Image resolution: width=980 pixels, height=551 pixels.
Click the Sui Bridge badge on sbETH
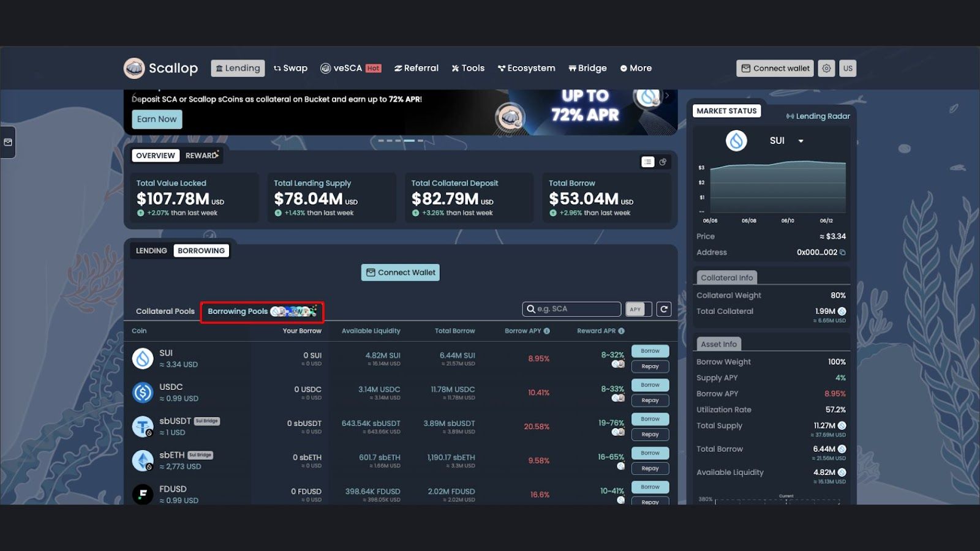(200, 455)
